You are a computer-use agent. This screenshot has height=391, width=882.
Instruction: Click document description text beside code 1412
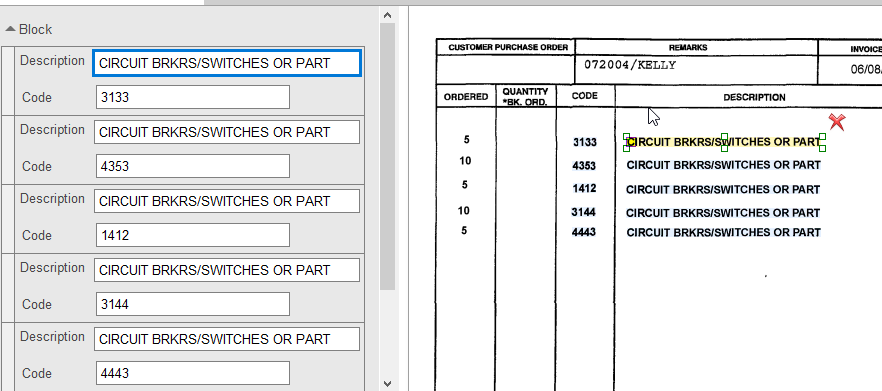723,190
